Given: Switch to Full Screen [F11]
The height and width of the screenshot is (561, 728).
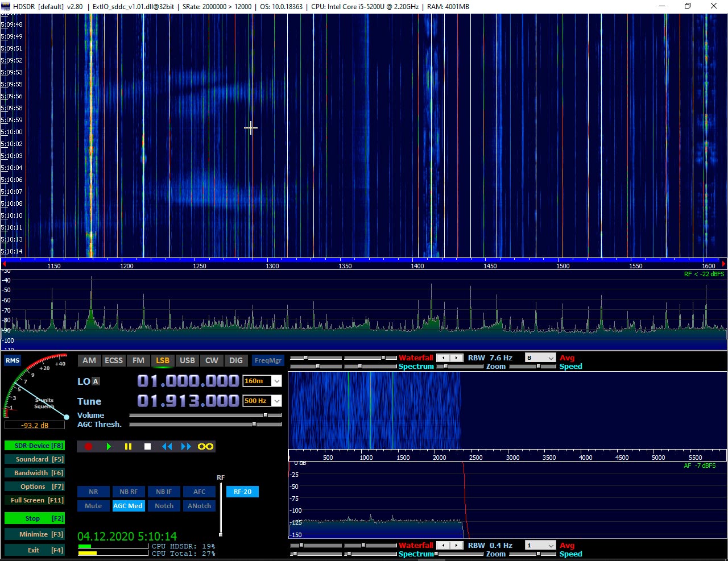Looking at the screenshot, I should tap(34, 500).
